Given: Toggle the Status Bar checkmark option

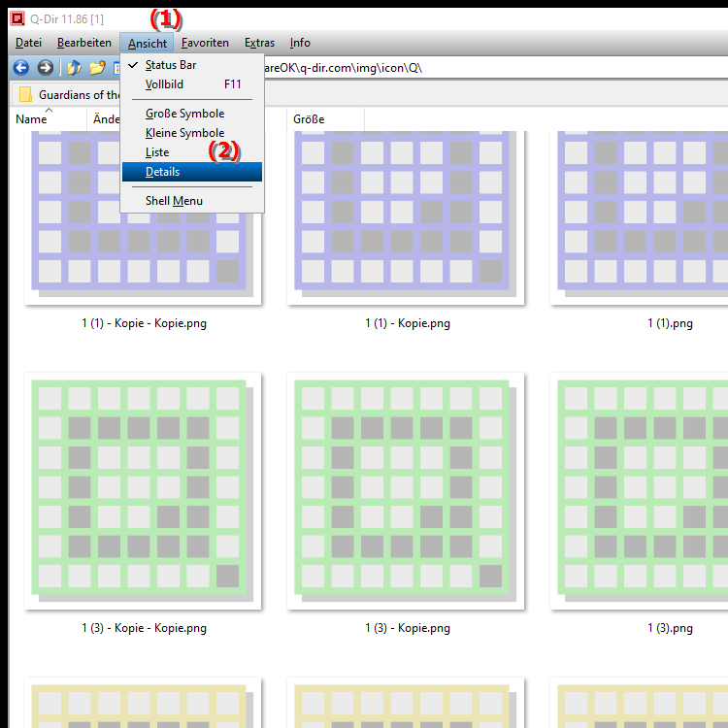Looking at the screenshot, I should pyautogui.click(x=192, y=65).
